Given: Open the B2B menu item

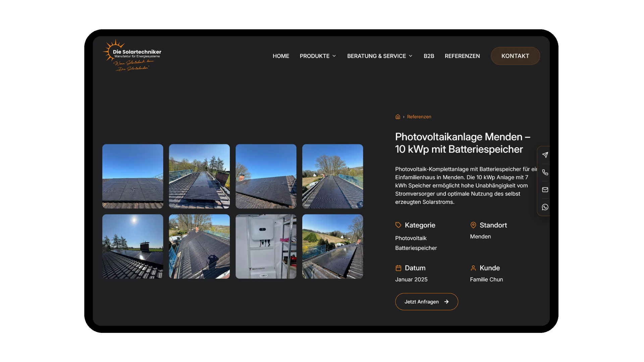Looking at the screenshot, I should point(429,56).
